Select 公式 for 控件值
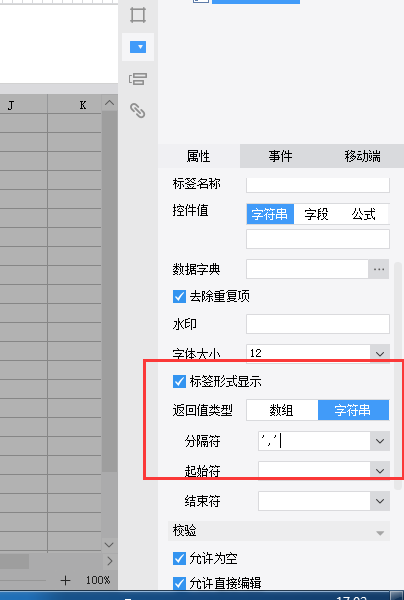The image size is (404, 600). (x=363, y=214)
